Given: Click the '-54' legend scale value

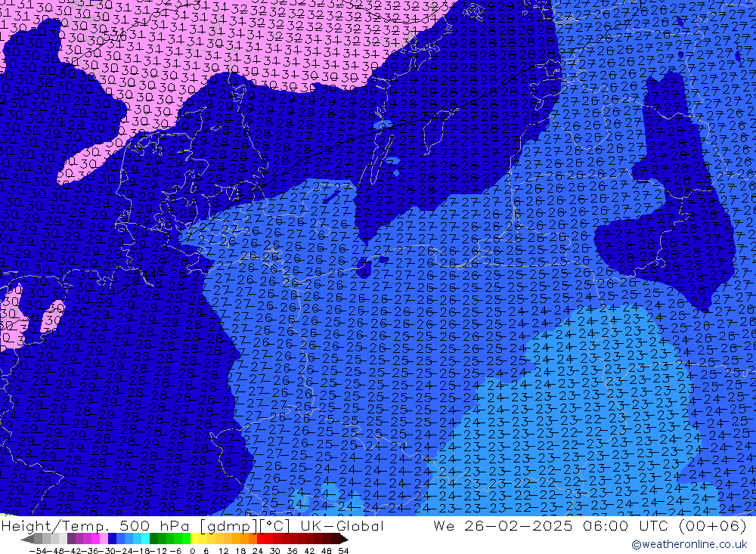Looking at the screenshot, I should (x=39, y=551).
